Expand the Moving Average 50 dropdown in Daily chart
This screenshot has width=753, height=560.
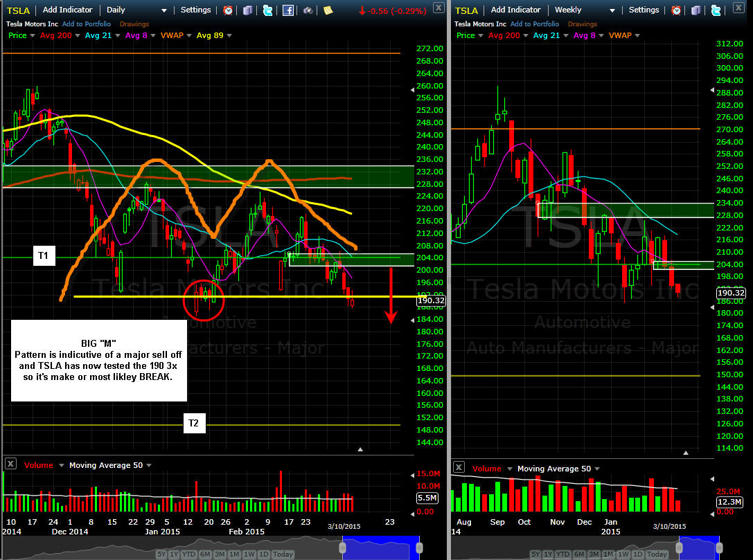pyautogui.click(x=148, y=465)
